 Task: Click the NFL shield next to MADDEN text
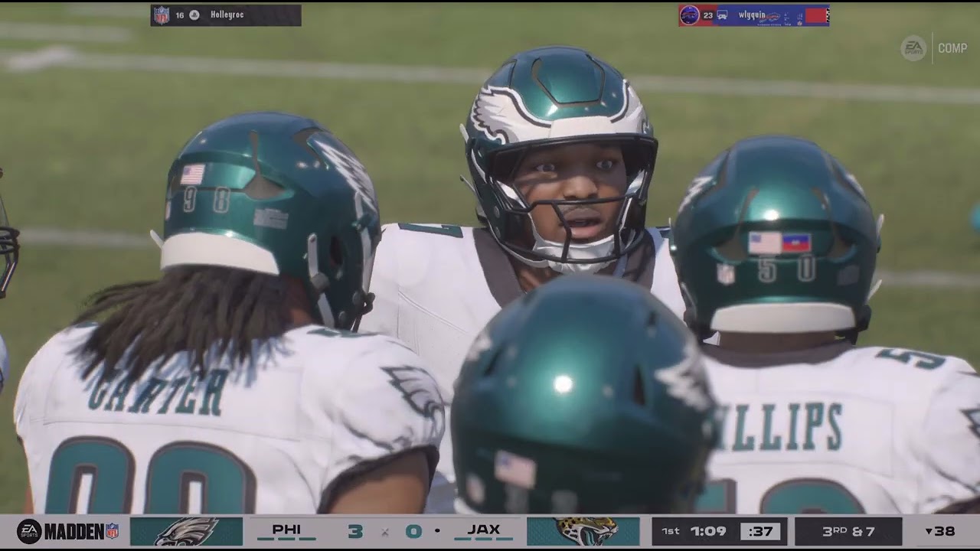pyautogui.click(x=112, y=531)
